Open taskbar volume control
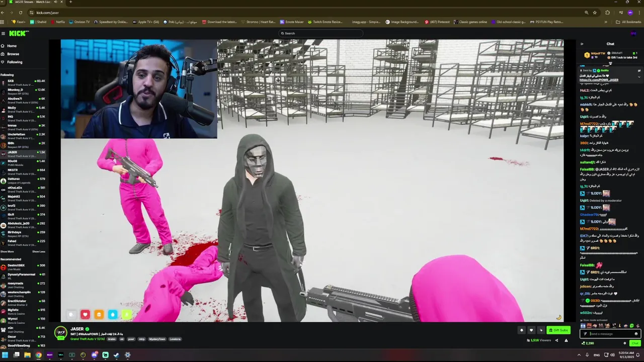The image size is (644, 362). click(612, 355)
